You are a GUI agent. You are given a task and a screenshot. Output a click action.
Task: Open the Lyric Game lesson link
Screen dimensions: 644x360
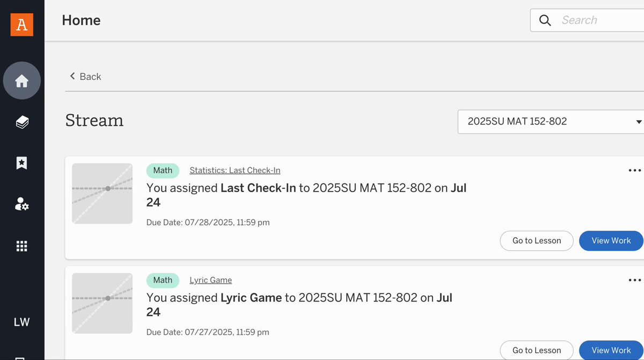coord(211,280)
